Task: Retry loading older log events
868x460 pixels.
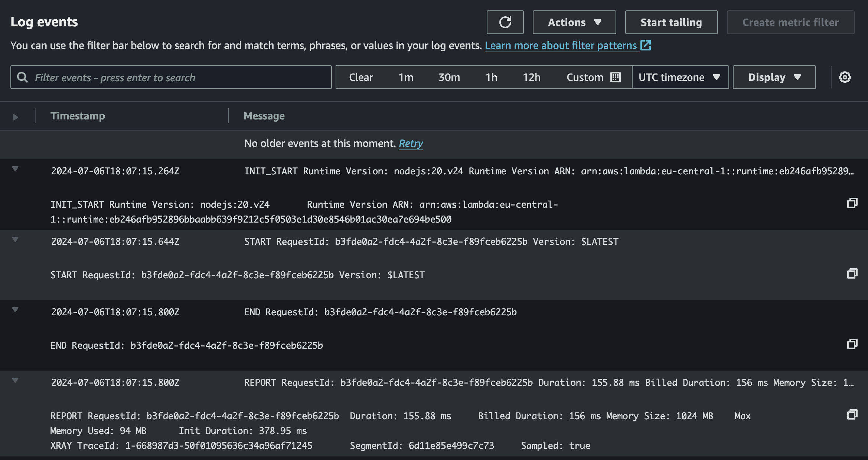Action: [411, 144]
